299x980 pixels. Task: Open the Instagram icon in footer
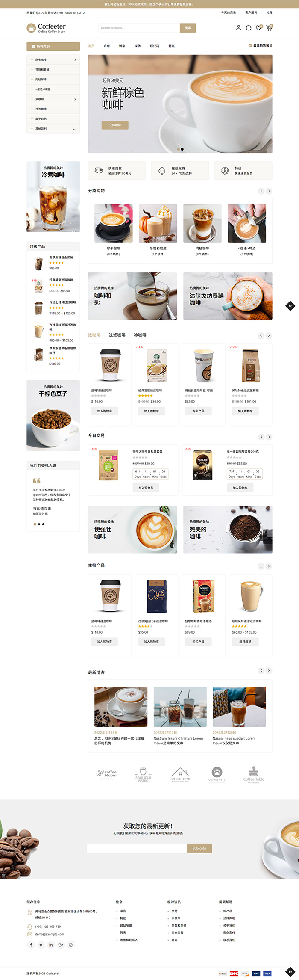(71, 944)
